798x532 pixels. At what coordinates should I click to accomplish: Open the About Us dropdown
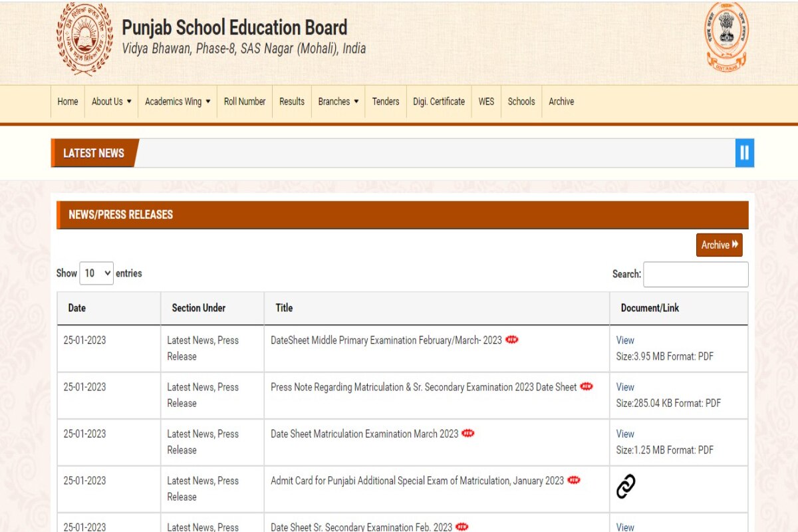[110, 102]
